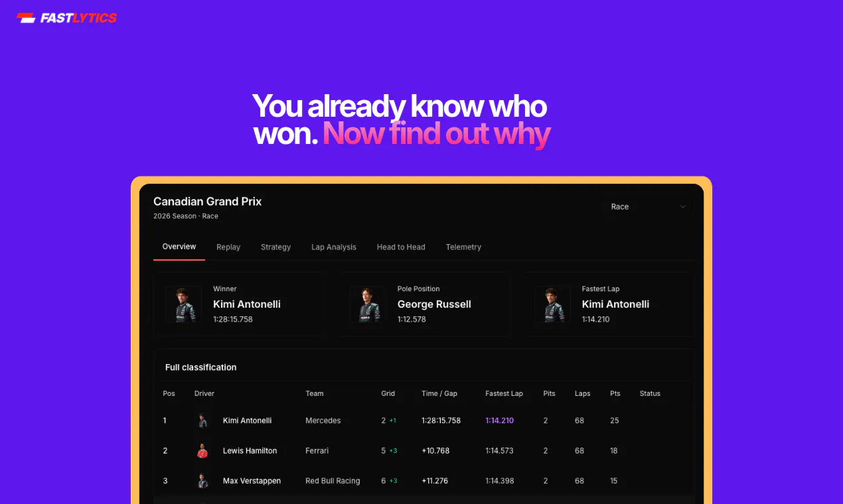Click pole time 1:12.578
Image resolution: width=843 pixels, height=504 pixels.
tap(412, 320)
